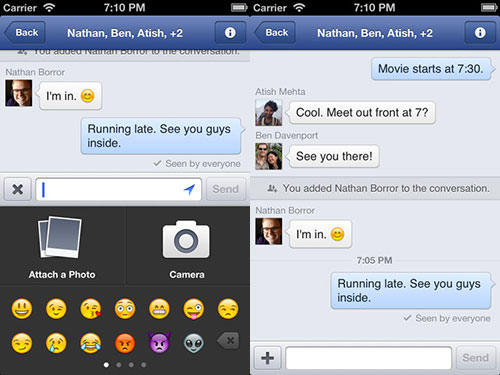The width and height of the screenshot is (500, 375).
Task: Insert the alien emoji
Action: (x=194, y=343)
